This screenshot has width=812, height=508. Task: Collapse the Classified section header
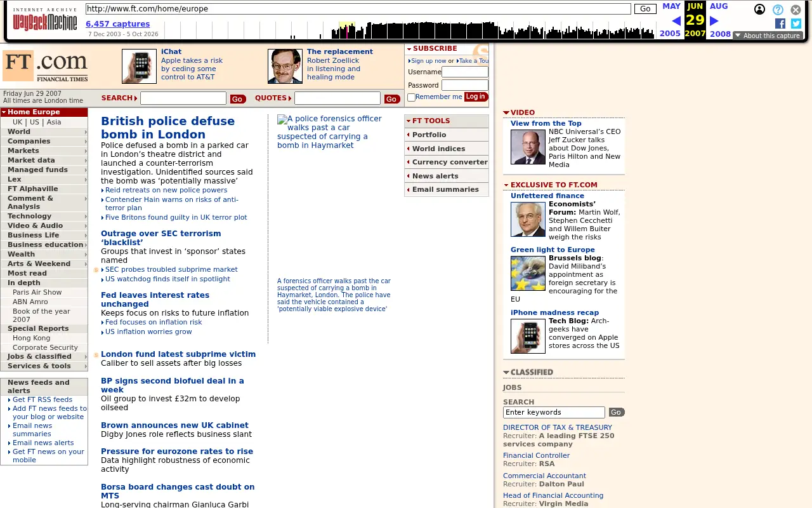point(528,372)
